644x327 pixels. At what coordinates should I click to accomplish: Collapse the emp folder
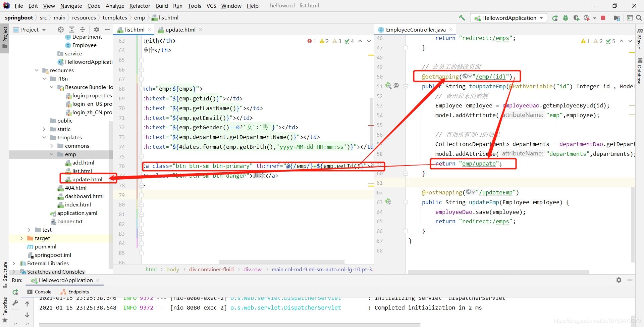click(x=52, y=154)
